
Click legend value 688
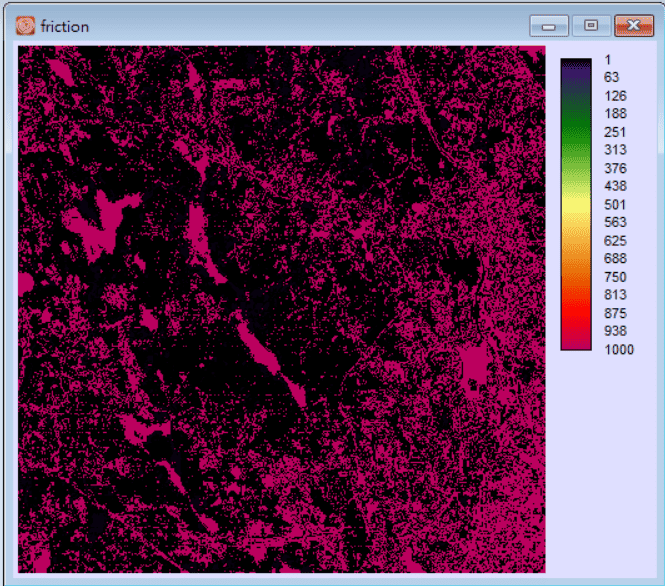615,258
